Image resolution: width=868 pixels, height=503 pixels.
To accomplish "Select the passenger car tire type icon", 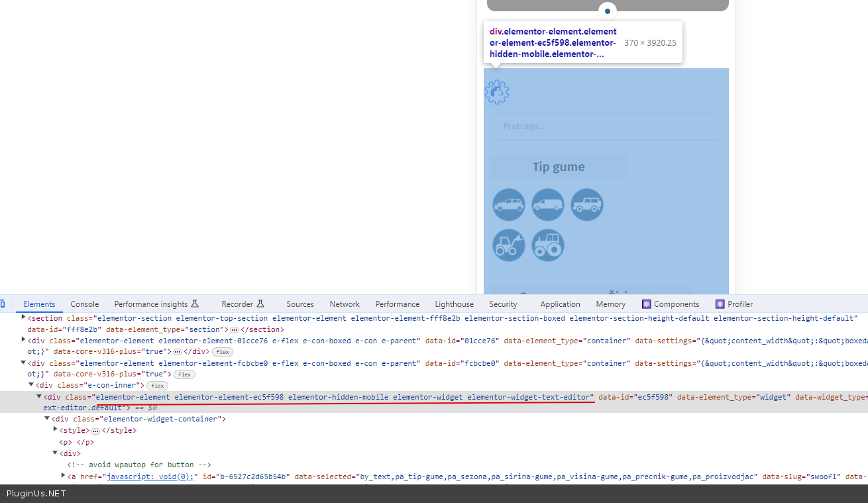I will click(x=509, y=205).
